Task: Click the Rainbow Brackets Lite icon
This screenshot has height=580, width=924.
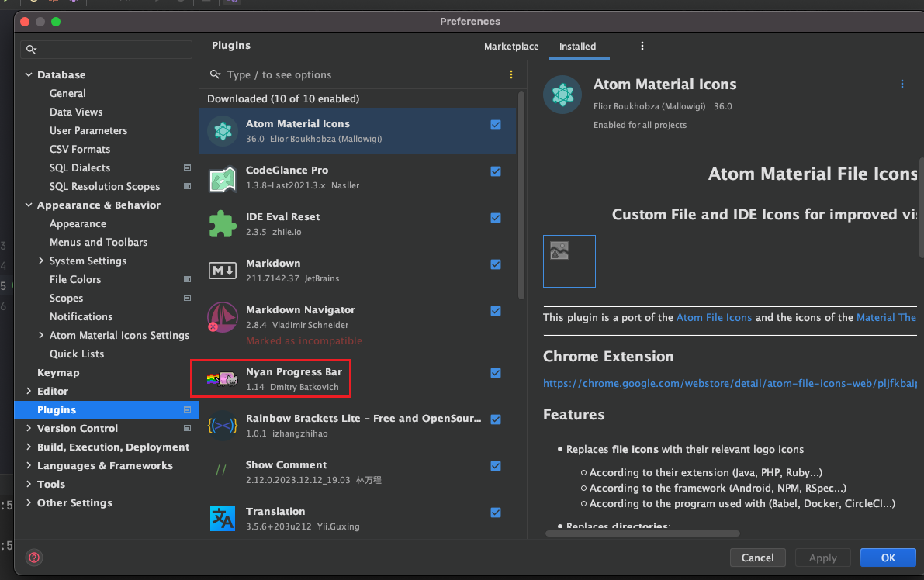Action: pos(223,425)
